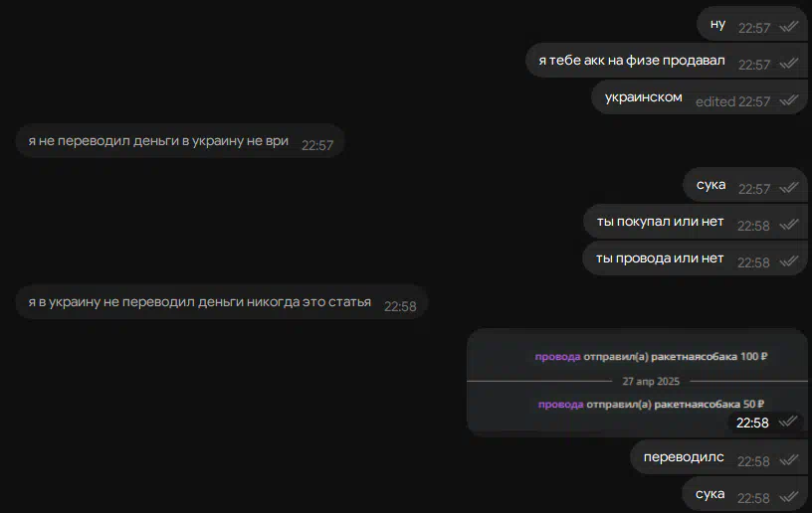This screenshot has width=812, height=513.
Task: Click purple "провода" name in 50 ₽ line
Action: pyautogui.click(x=561, y=404)
